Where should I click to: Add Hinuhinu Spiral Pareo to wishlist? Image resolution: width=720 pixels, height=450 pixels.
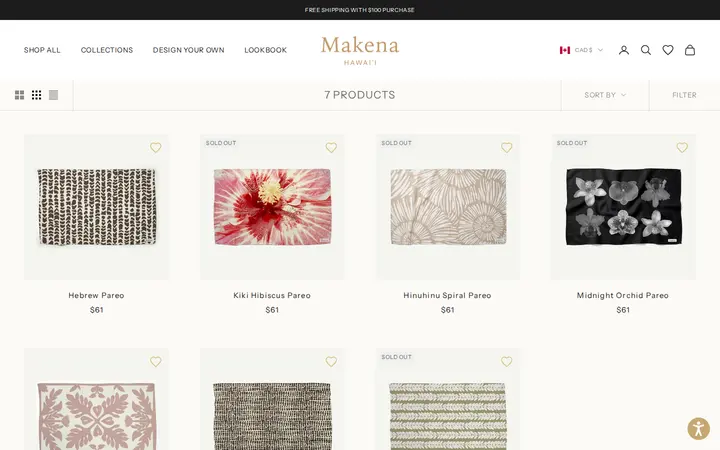506,147
